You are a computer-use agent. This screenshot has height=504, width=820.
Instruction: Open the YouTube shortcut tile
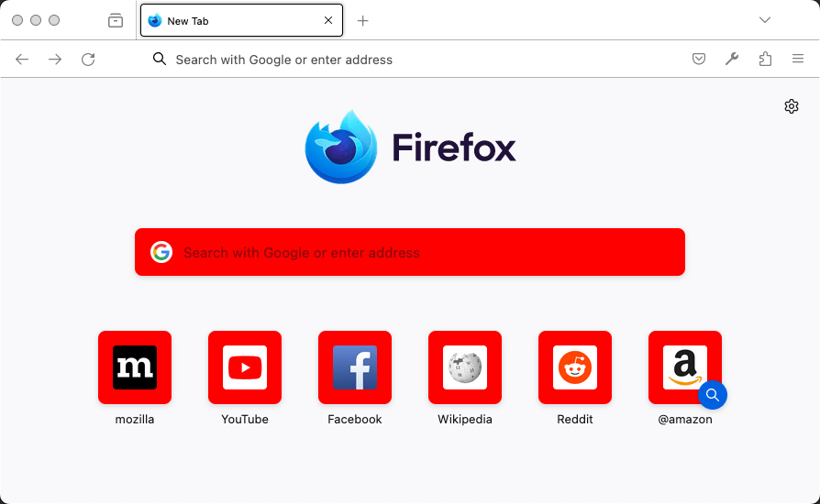[245, 367]
